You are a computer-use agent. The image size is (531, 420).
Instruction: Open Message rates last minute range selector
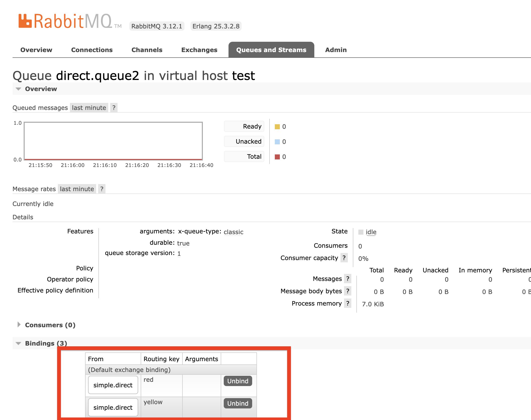77,189
